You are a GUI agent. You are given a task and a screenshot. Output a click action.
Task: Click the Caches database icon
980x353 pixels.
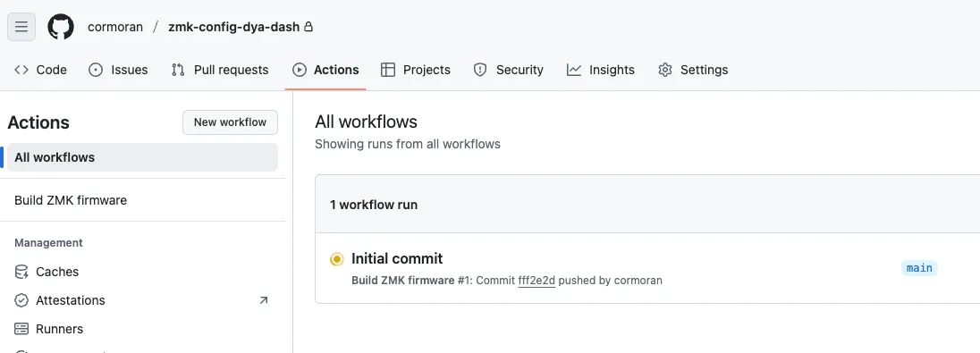[21, 272]
